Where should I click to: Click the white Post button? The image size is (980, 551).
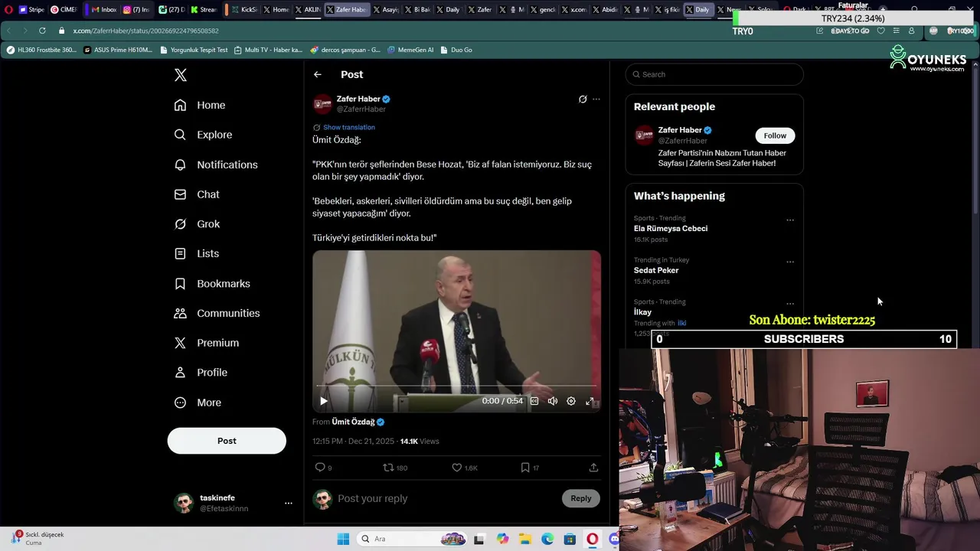click(227, 441)
